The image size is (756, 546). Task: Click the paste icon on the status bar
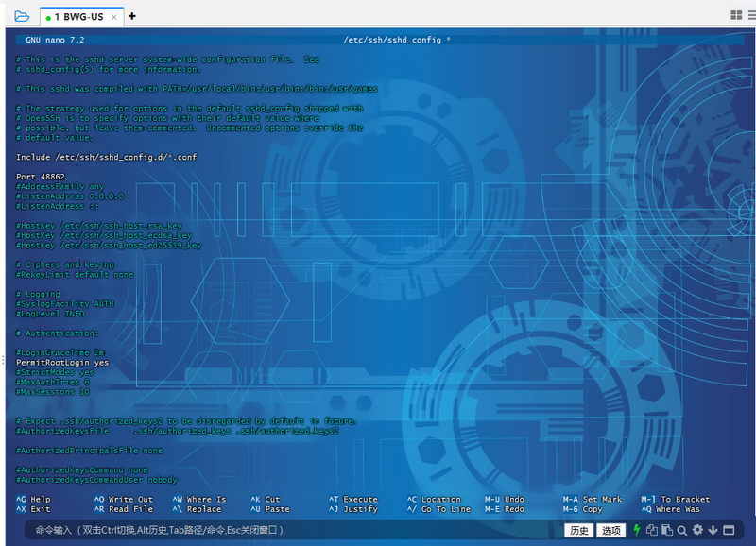tap(667, 530)
